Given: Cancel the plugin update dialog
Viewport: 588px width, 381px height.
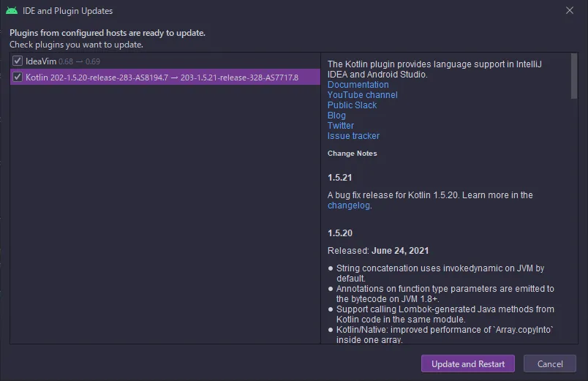Looking at the screenshot, I should [x=550, y=364].
